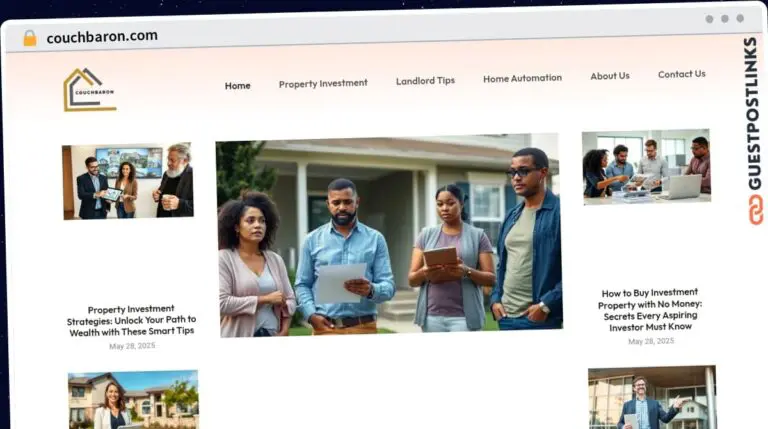Open the Property Investment menu
The width and height of the screenshot is (768, 429).
click(323, 84)
